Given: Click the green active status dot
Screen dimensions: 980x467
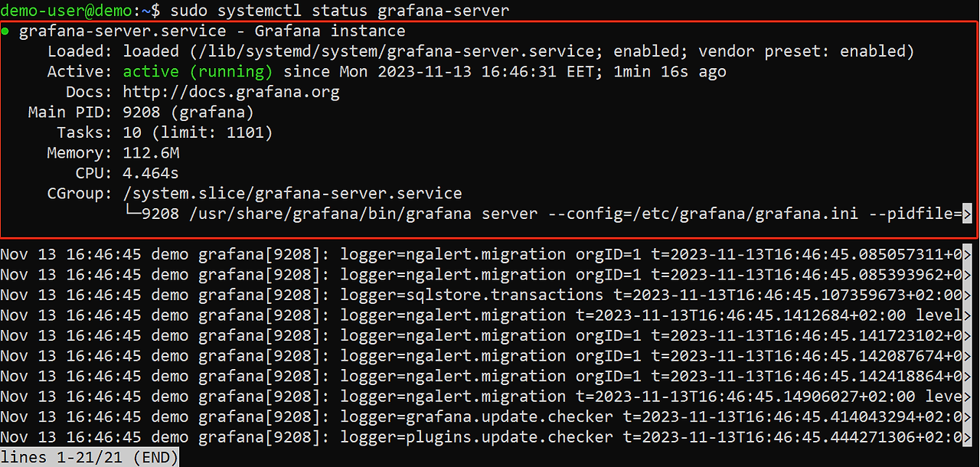Looking at the screenshot, I should [5, 31].
